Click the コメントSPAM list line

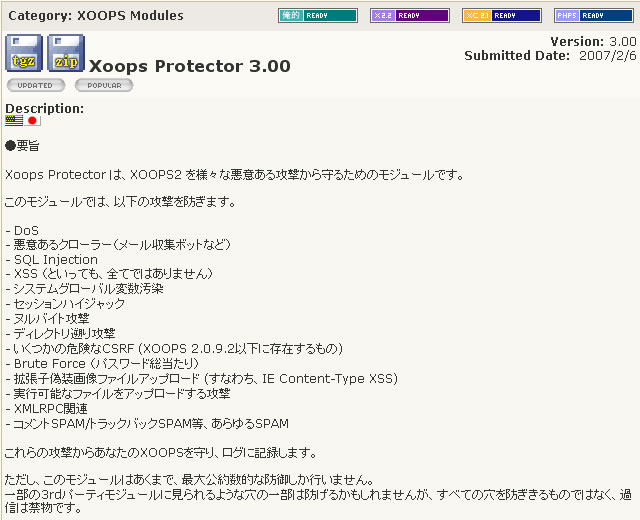pyautogui.click(x=147, y=424)
